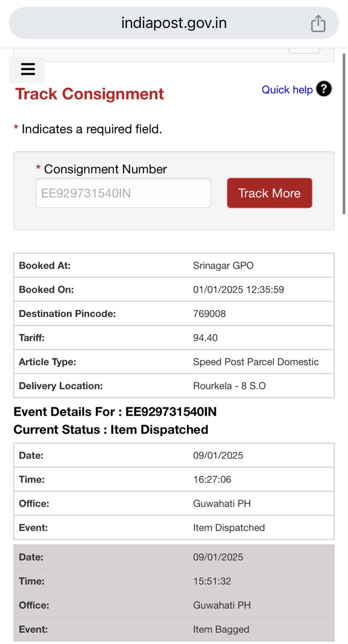Select the required field notice text
This screenshot has width=348, height=644.
point(88,129)
